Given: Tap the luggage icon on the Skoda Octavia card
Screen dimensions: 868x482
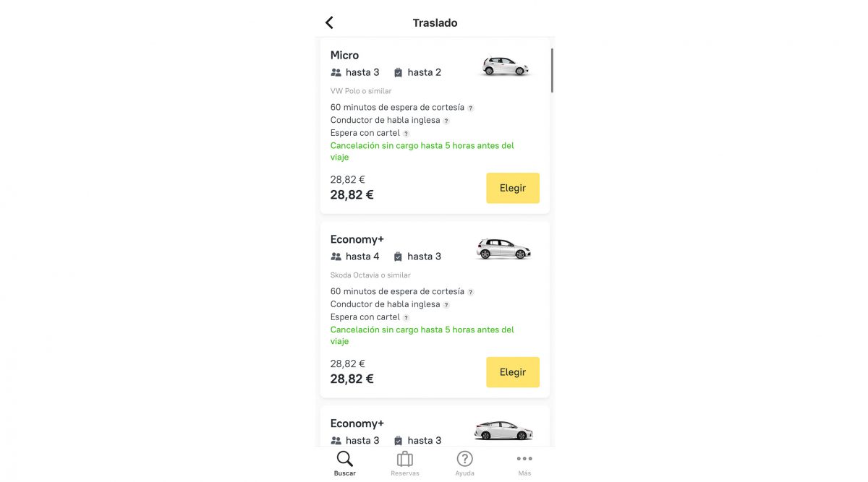Looking at the screenshot, I should point(398,257).
